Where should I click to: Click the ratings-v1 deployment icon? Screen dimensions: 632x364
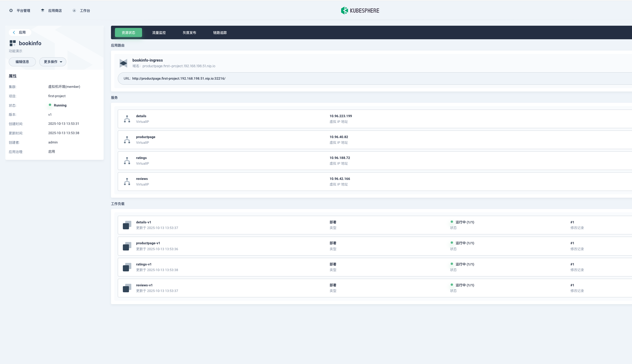click(x=127, y=267)
